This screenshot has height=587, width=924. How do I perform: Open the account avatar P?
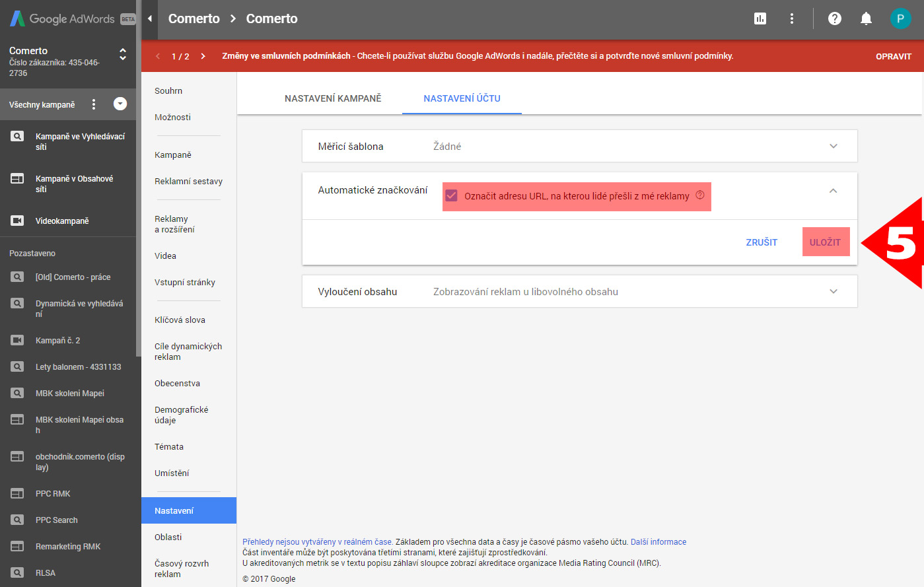900,18
